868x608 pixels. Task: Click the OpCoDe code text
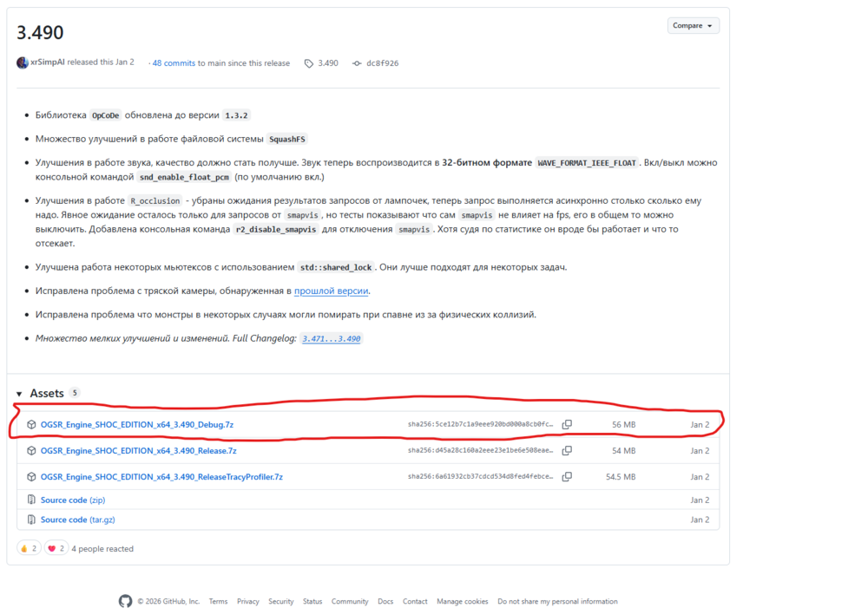(x=105, y=115)
